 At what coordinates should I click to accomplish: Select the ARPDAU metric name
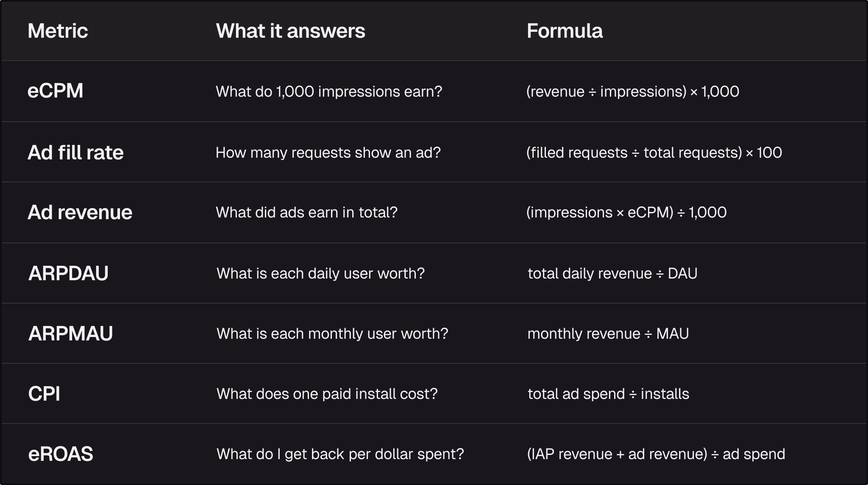pyautogui.click(x=68, y=273)
